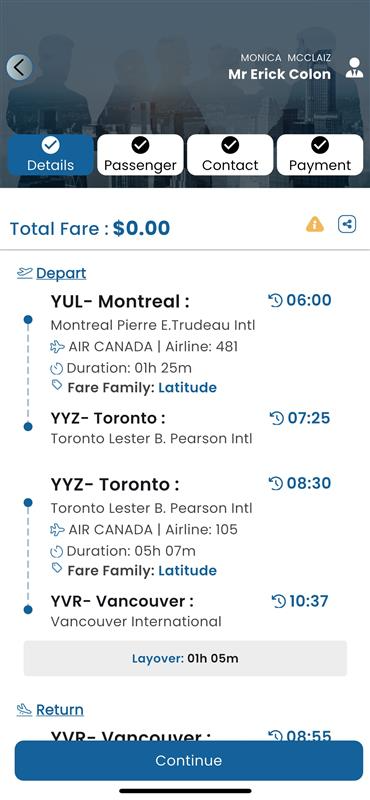The height and width of the screenshot is (800, 370).
Task: Tap the Layover 01h 05m bar
Action: pyautogui.click(x=185, y=658)
